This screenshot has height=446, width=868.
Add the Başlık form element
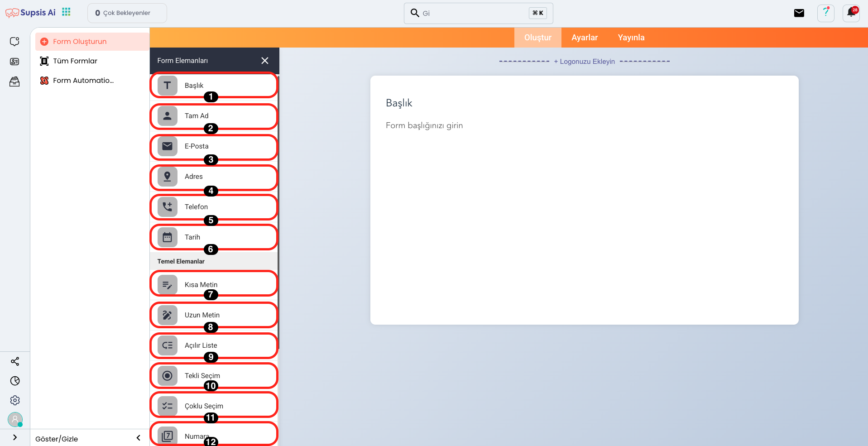tap(214, 85)
